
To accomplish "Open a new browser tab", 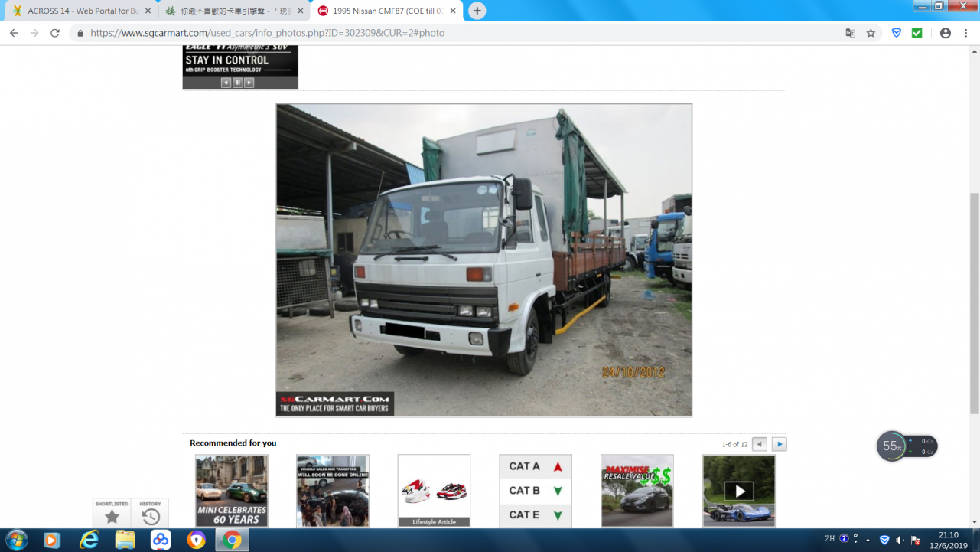I will click(477, 11).
